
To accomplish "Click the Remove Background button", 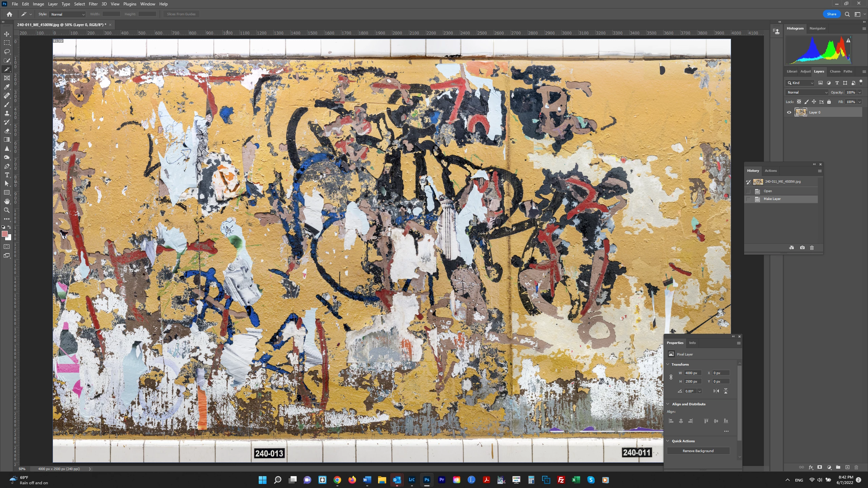I will [x=698, y=451].
